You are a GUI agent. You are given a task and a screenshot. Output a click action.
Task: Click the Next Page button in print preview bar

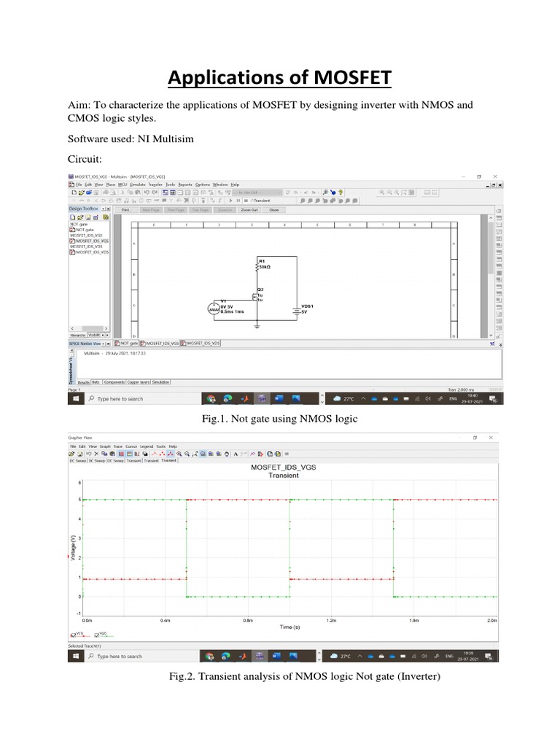coord(151,209)
